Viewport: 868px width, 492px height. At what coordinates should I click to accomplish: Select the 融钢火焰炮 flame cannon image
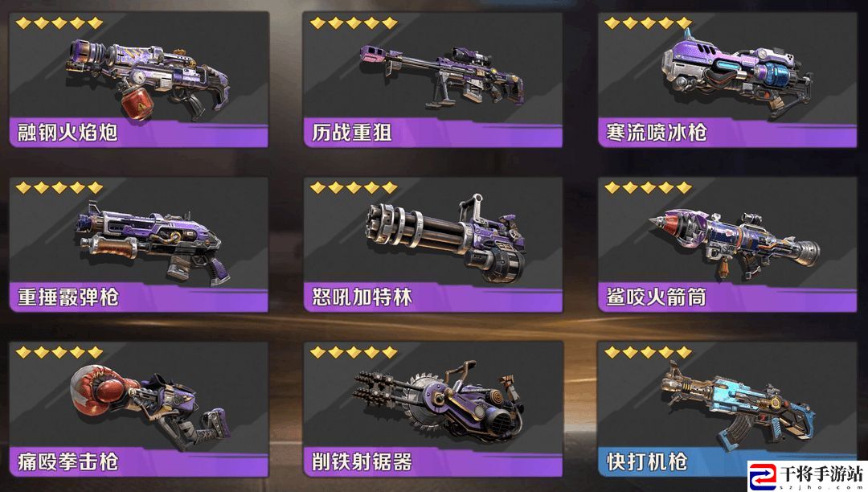pos(147,77)
